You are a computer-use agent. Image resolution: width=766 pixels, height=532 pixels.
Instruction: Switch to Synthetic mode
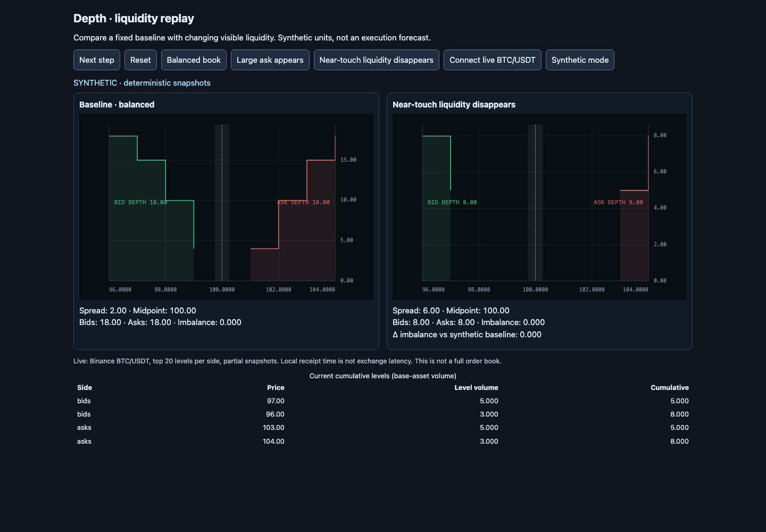[580, 60]
